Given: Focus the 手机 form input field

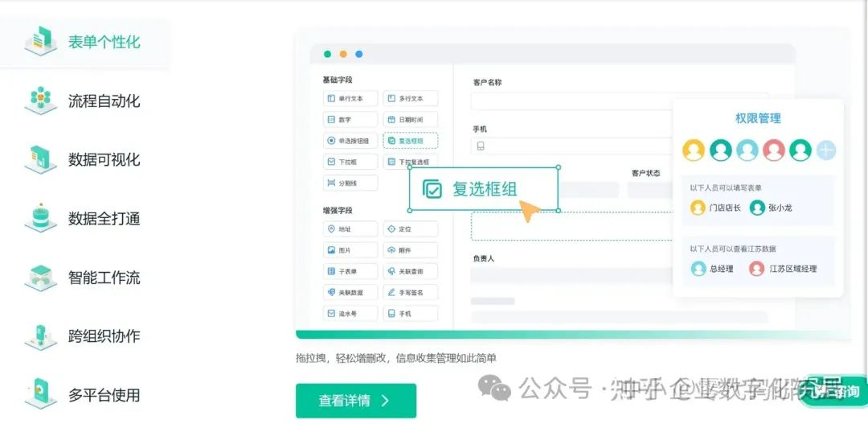Looking at the screenshot, I should tap(572, 146).
